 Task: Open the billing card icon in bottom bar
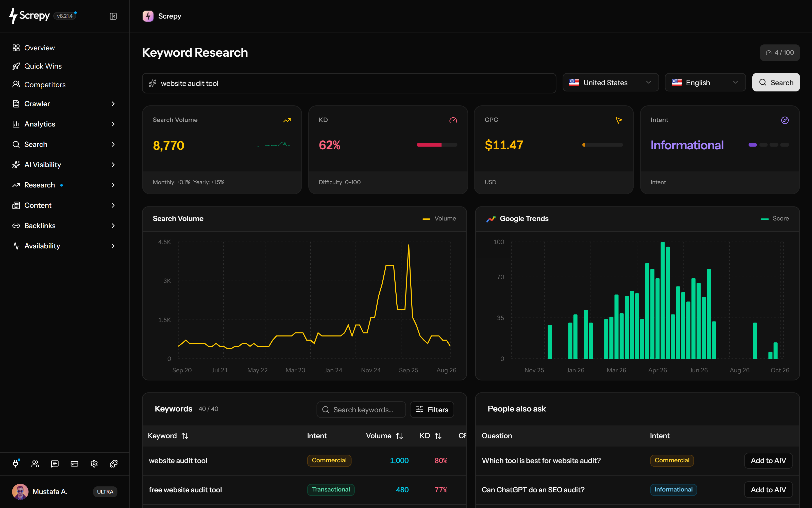click(x=75, y=464)
